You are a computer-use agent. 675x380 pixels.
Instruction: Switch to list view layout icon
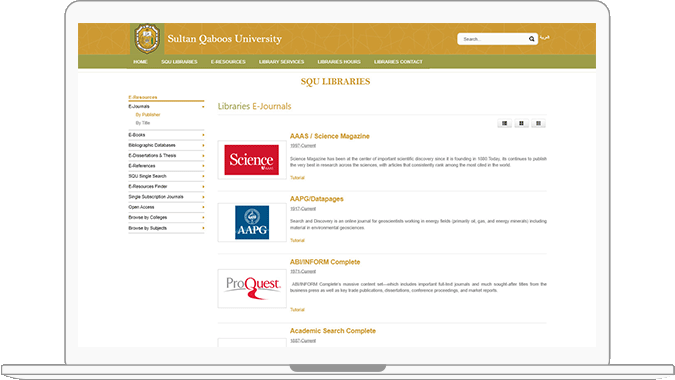coord(505,124)
